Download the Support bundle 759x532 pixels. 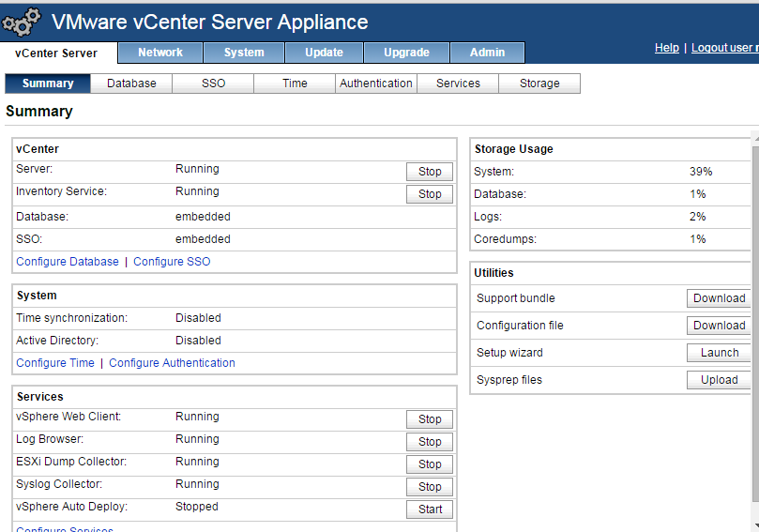pyautogui.click(x=720, y=298)
